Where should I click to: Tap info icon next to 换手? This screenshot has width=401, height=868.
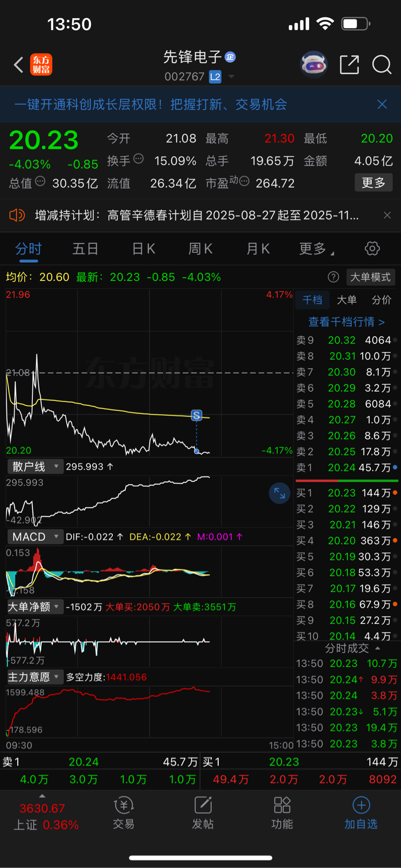[x=138, y=158]
